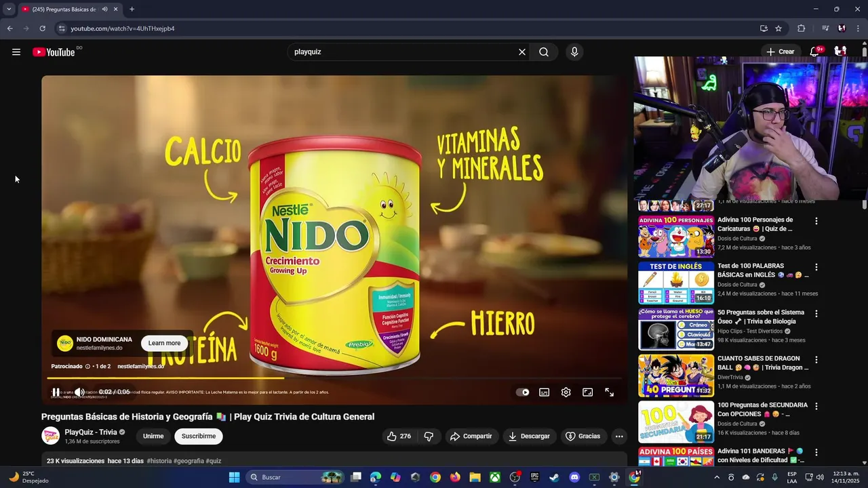The height and width of the screenshot is (488, 868).
Task: Open the YouTube hamburger guide menu
Action: (16, 52)
